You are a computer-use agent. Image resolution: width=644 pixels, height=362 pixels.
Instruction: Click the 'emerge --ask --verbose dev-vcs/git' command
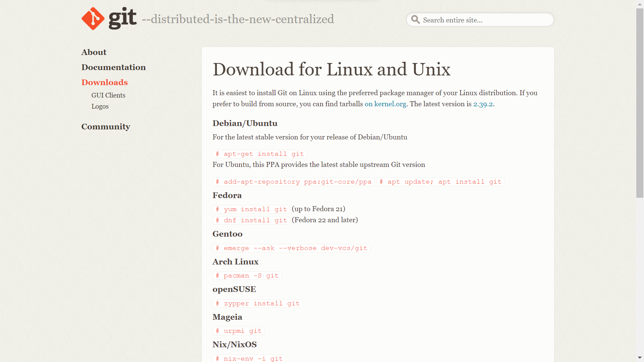291,248
